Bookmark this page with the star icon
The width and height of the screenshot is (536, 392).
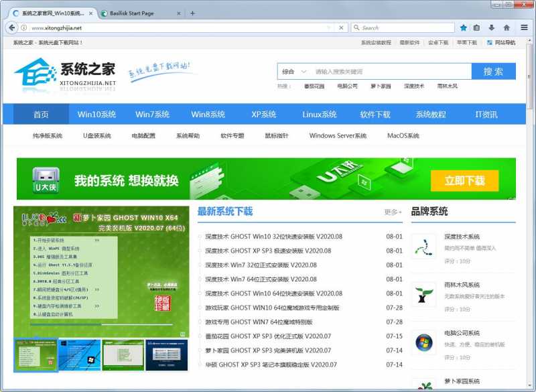[463, 27]
